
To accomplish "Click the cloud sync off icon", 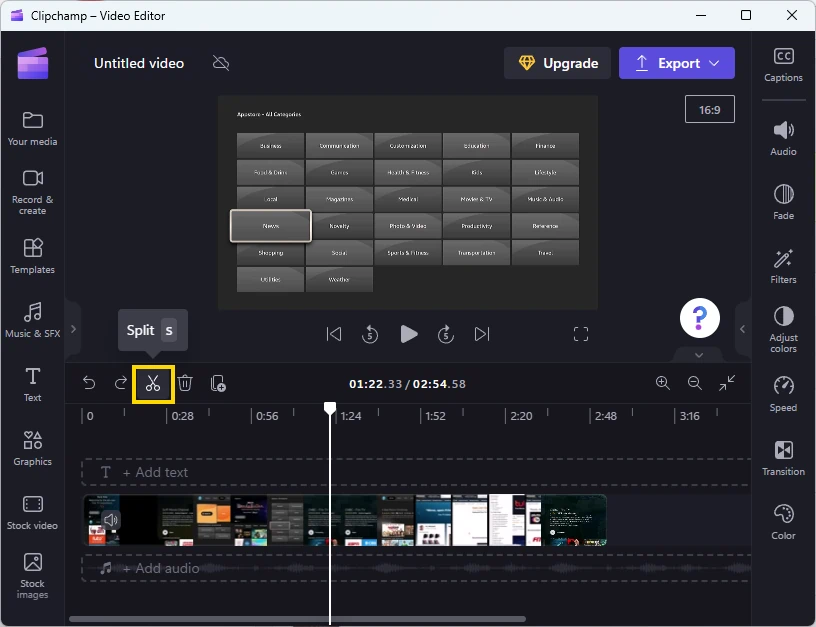I will (x=221, y=63).
